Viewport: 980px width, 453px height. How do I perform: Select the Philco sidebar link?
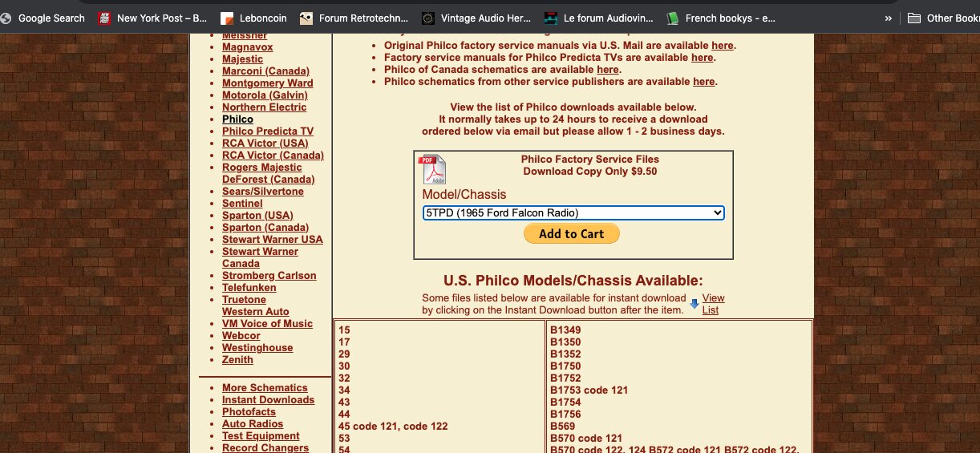pos(237,119)
